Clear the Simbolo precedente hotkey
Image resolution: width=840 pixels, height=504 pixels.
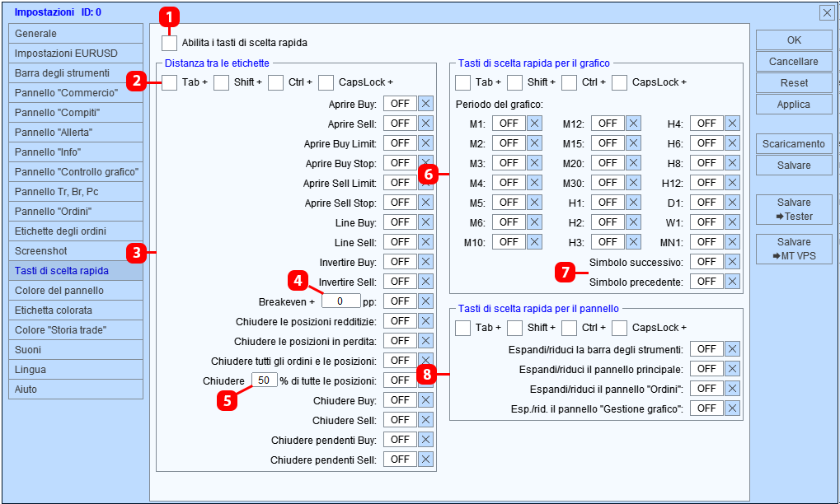[x=732, y=282]
